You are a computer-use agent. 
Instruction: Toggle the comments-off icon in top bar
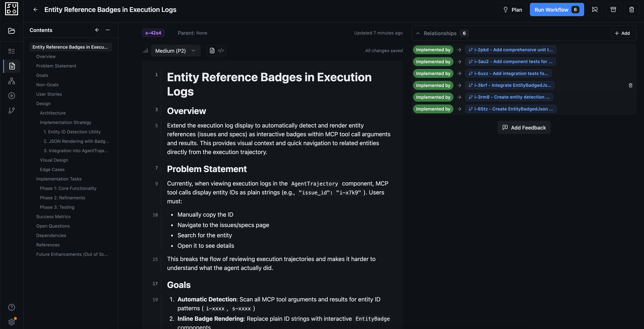[x=595, y=10]
